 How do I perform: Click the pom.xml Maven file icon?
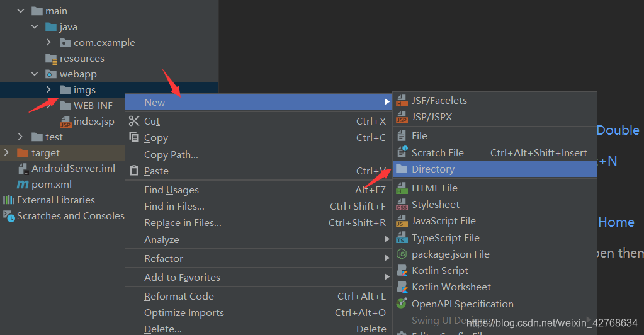(x=23, y=185)
